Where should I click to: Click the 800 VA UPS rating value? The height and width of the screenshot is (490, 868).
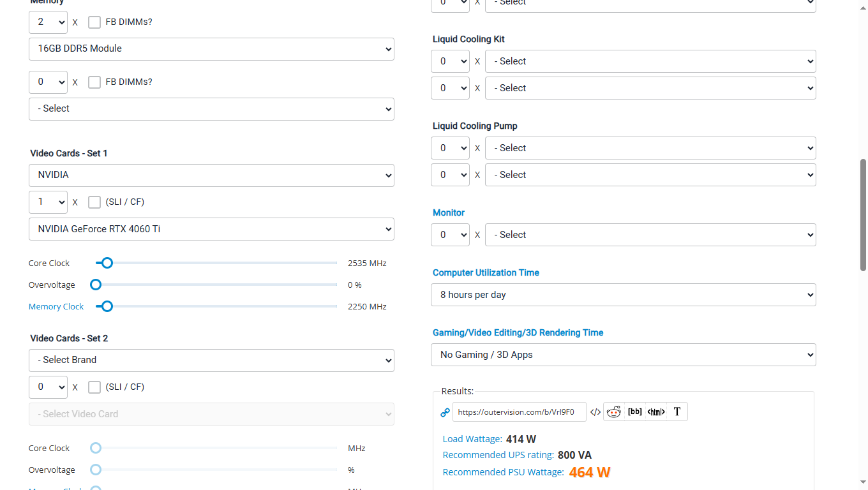coord(574,456)
